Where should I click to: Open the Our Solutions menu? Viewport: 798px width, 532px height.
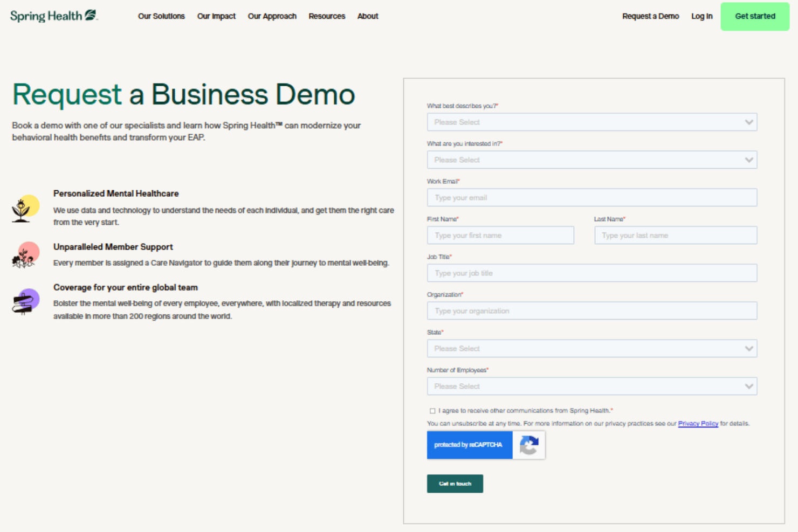(x=161, y=16)
